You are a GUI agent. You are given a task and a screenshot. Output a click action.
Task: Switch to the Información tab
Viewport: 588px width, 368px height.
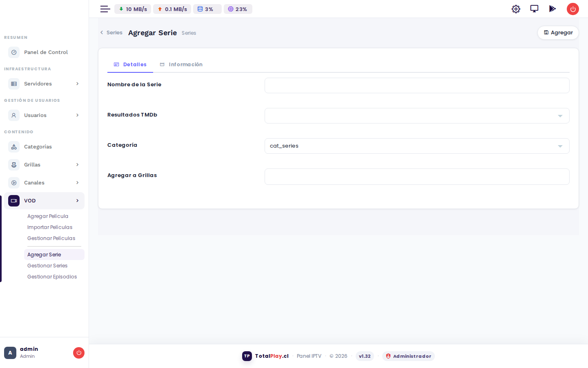coord(181,65)
